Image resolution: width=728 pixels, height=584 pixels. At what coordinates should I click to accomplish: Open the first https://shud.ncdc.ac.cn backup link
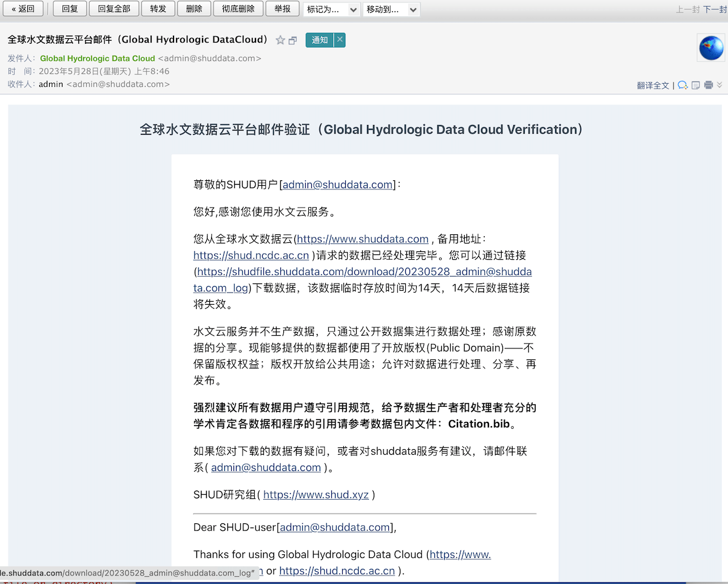[x=251, y=255]
